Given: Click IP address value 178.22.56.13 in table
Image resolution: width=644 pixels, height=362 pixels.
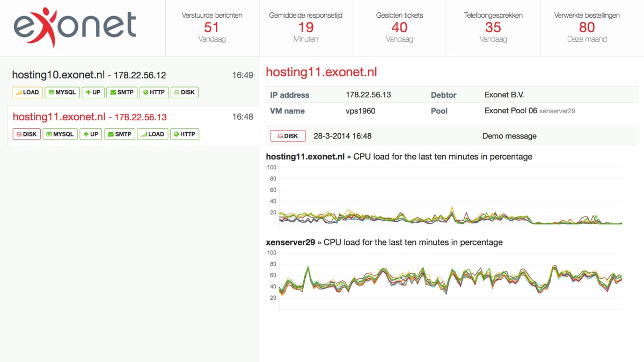Looking at the screenshot, I should 368,95.
